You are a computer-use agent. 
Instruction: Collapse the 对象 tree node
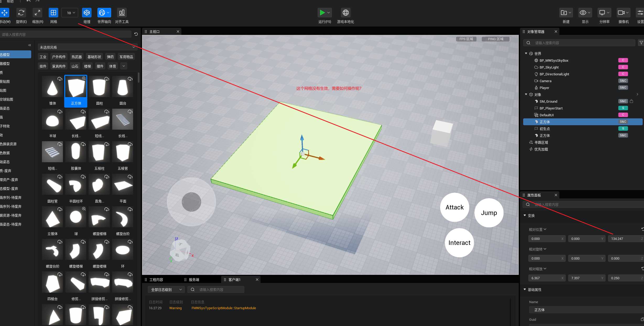click(526, 94)
